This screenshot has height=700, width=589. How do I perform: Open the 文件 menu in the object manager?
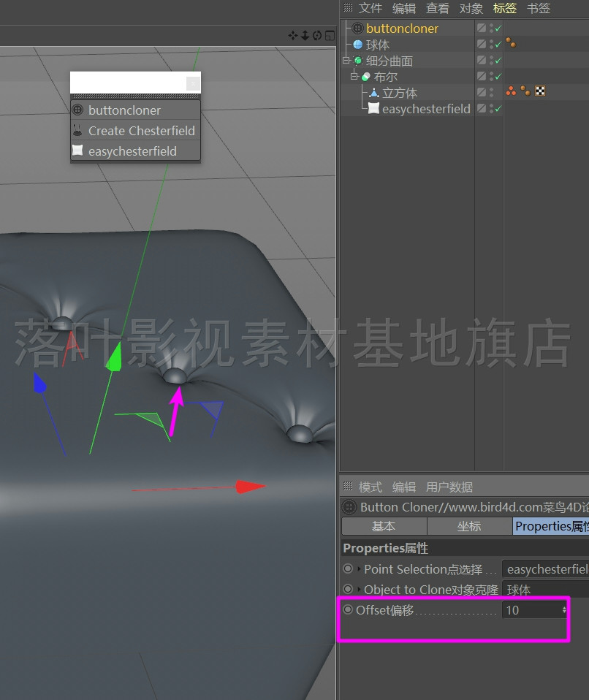(370, 8)
